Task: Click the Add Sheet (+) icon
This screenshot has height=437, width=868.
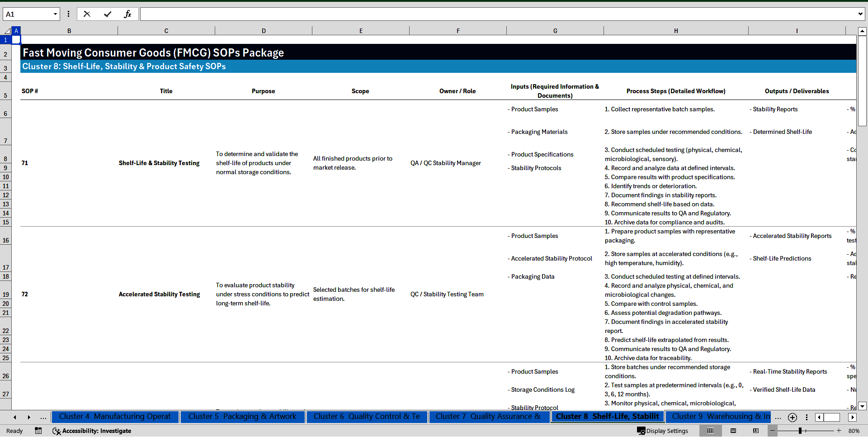Action: pos(792,417)
